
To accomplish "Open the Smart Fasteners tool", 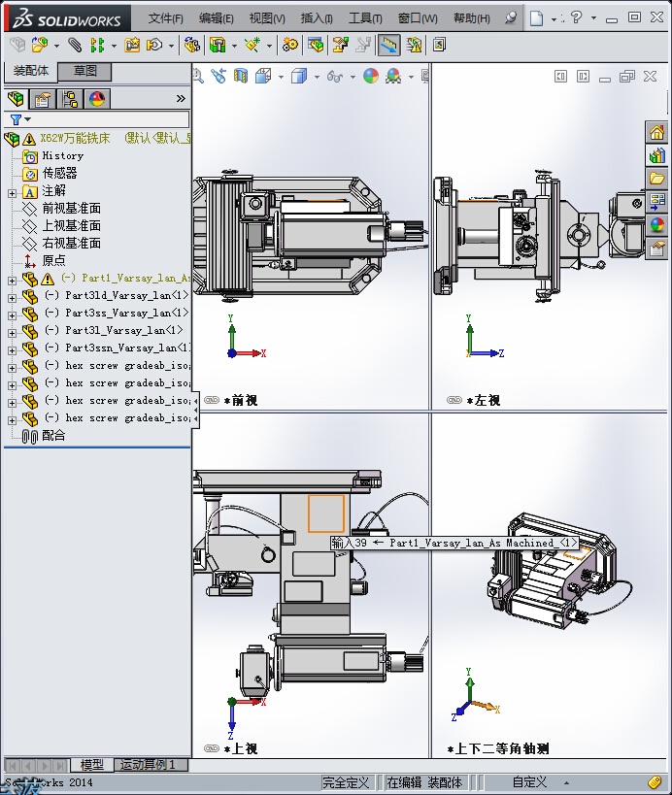I will (132, 45).
